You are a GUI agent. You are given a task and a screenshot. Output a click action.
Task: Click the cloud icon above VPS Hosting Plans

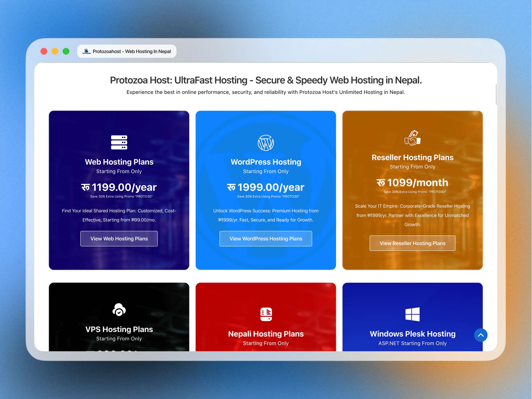pyautogui.click(x=119, y=310)
